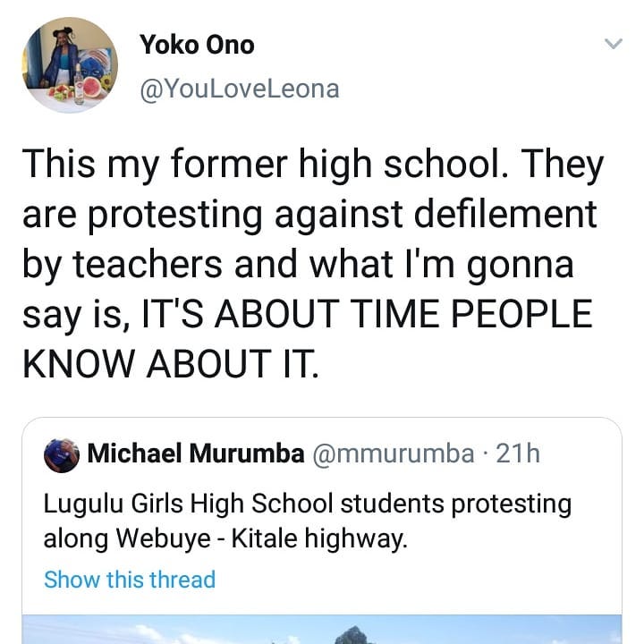Open the quoted tweet's photo preview

coord(322,629)
